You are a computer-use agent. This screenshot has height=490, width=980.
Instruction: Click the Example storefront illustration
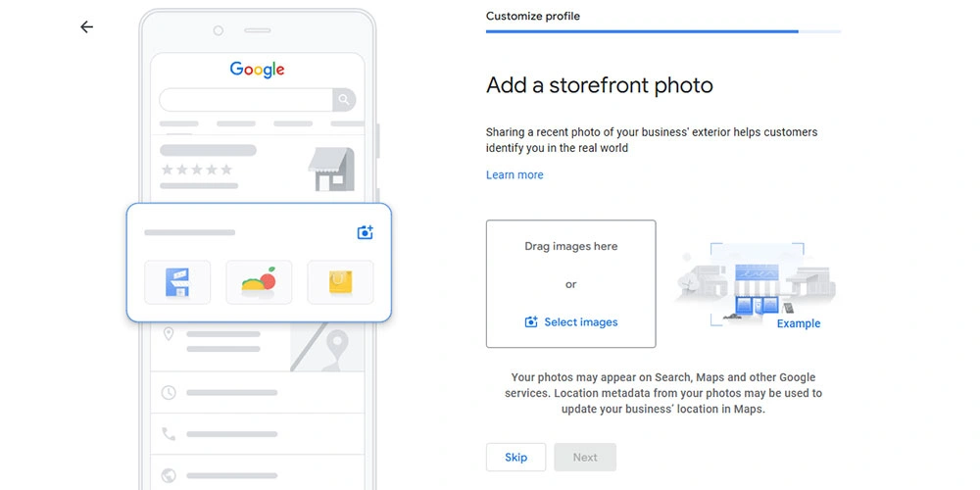point(755,286)
